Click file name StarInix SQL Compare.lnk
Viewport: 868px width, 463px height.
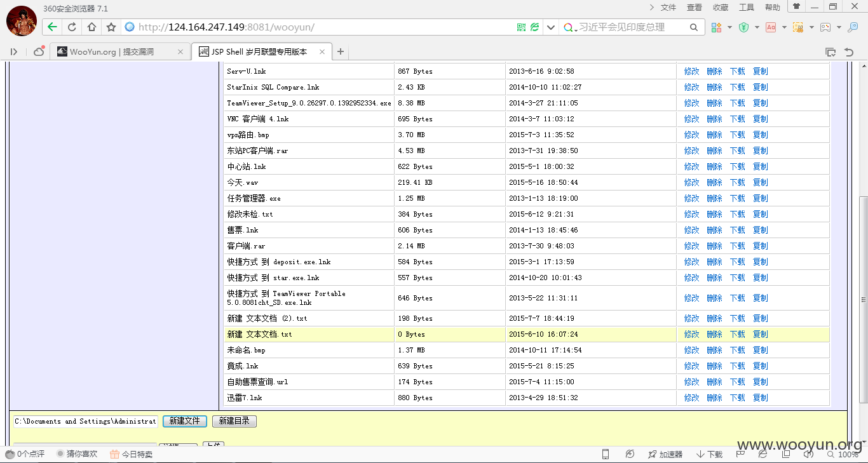[273, 87]
